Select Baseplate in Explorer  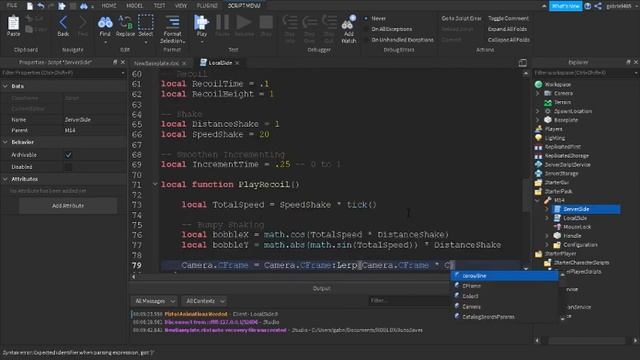[x=565, y=120]
